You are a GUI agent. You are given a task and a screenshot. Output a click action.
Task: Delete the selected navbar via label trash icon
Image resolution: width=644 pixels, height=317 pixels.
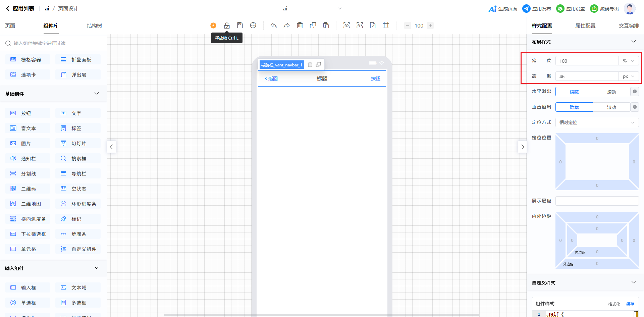310,65
